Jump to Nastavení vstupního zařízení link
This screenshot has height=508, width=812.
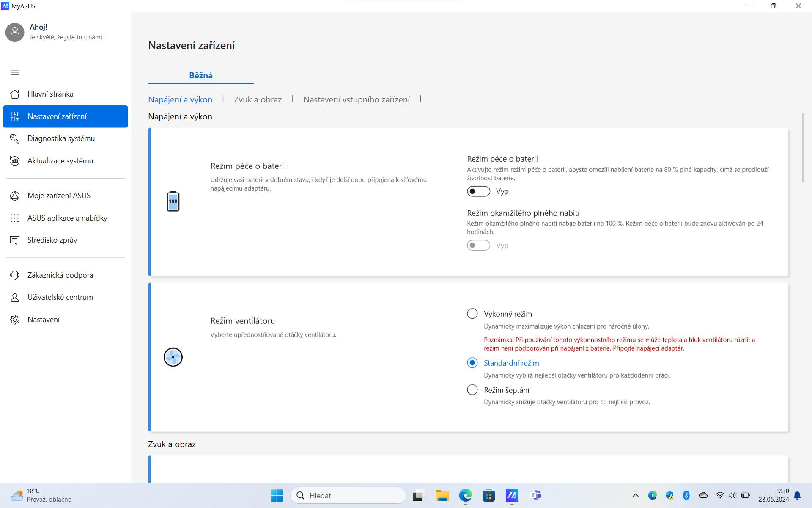tap(357, 99)
